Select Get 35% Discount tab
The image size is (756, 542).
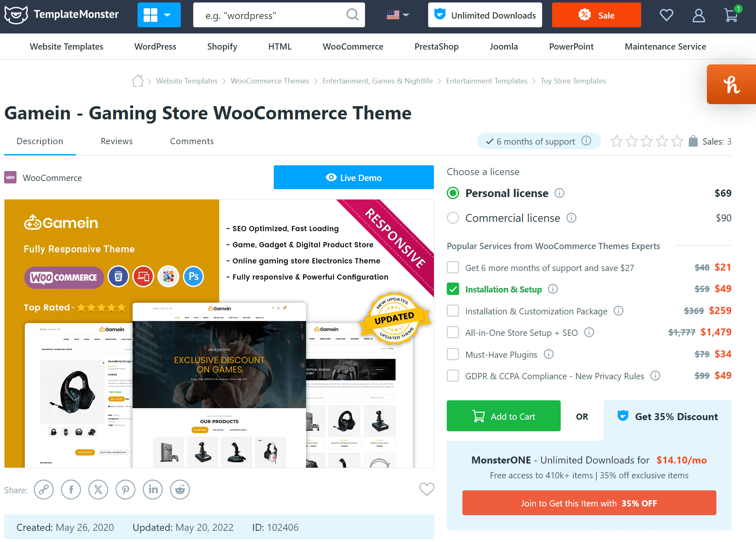click(668, 416)
